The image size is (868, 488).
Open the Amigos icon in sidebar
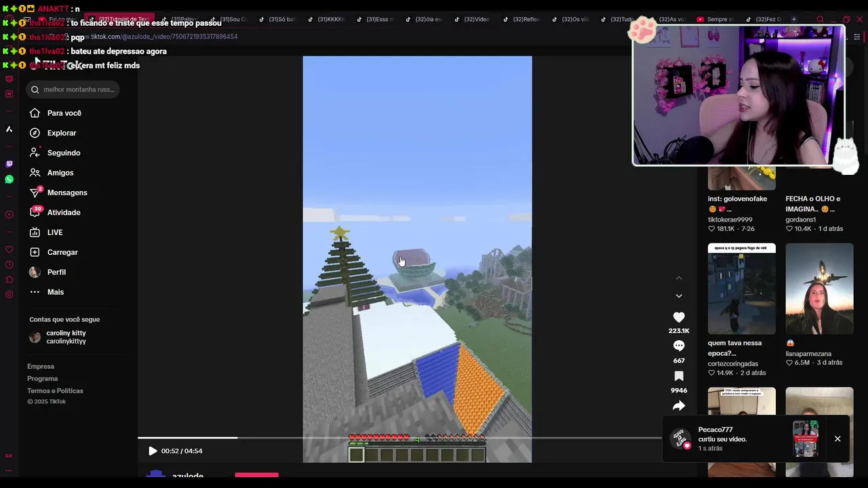tap(35, 173)
